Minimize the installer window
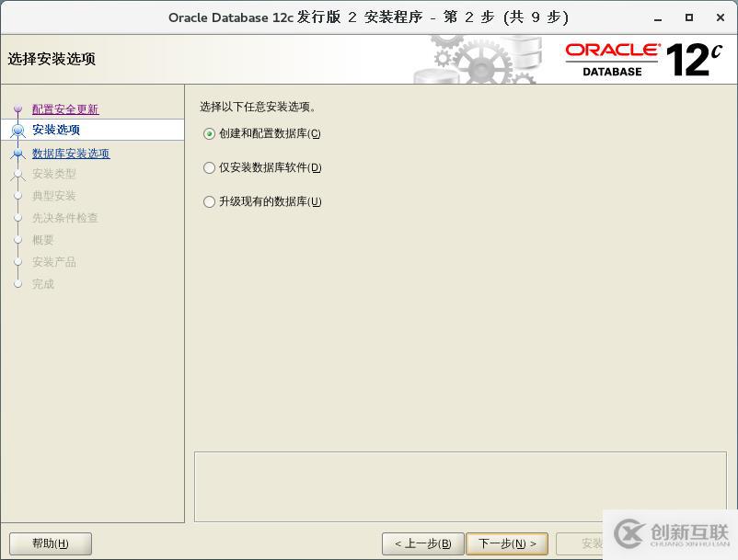This screenshot has height=560, width=738. point(658,17)
